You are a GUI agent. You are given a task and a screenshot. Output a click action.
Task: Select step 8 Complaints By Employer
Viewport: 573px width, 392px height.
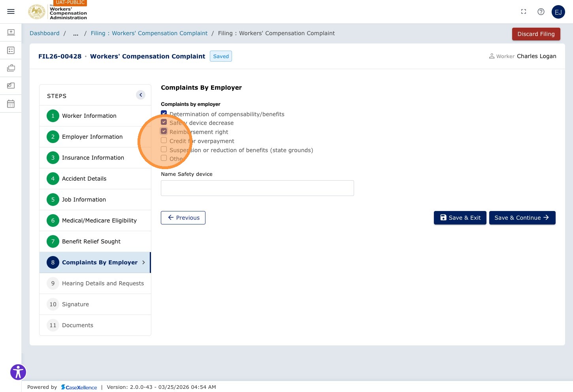click(95, 262)
